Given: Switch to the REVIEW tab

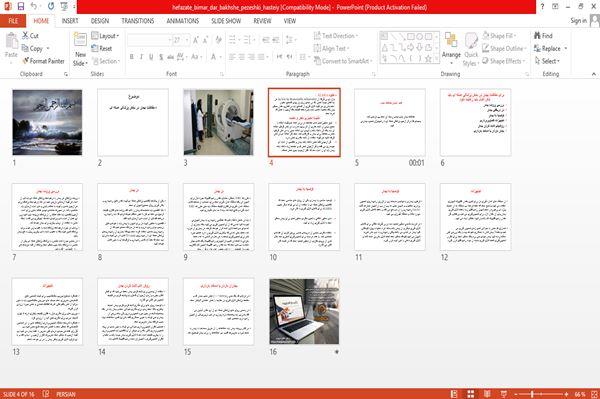Looking at the screenshot, I should [x=262, y=21].
